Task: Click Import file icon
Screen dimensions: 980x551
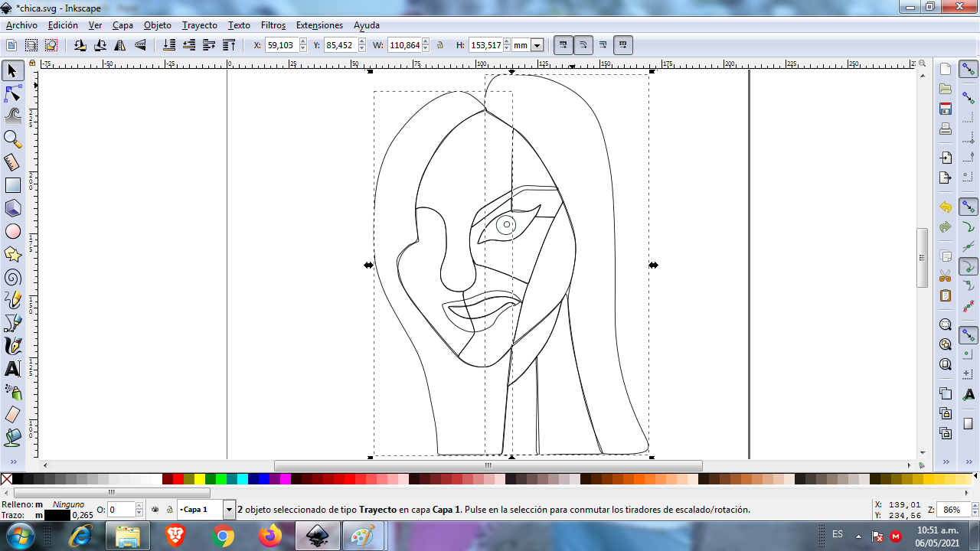Action: (946, 158)
